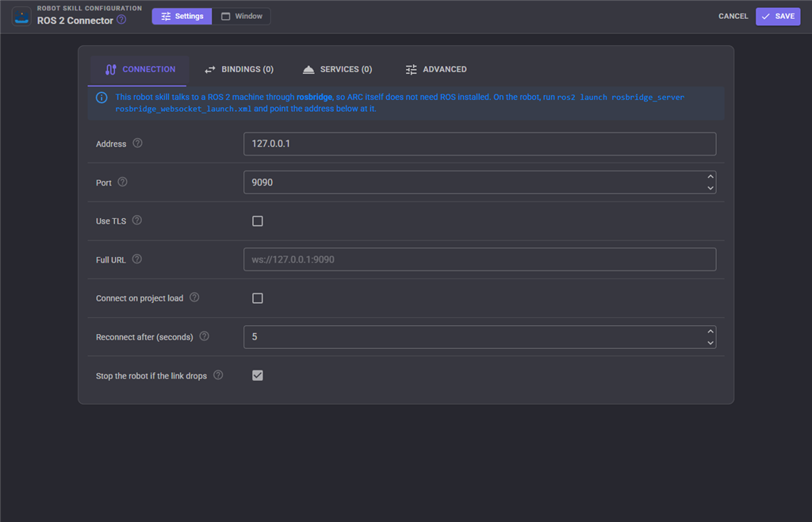Decrease the Port value with down arrow
Screen dimensions: 812x522
[710, 188]
